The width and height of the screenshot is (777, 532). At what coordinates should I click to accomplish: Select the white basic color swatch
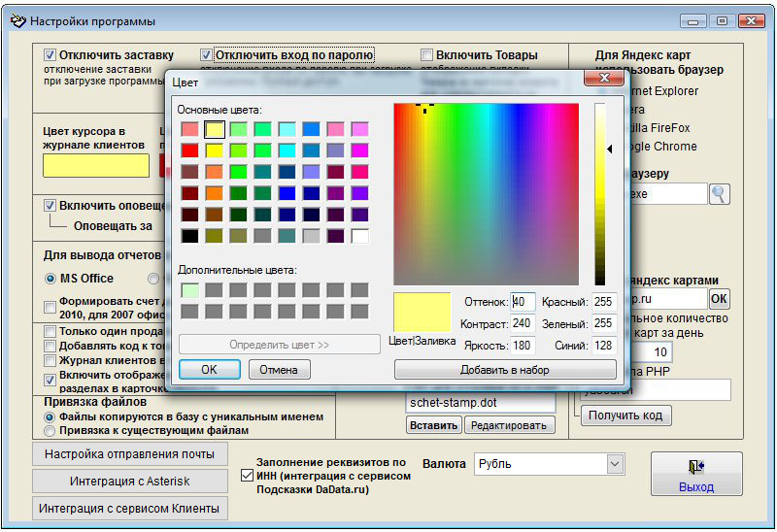click(x=360, y=235)
